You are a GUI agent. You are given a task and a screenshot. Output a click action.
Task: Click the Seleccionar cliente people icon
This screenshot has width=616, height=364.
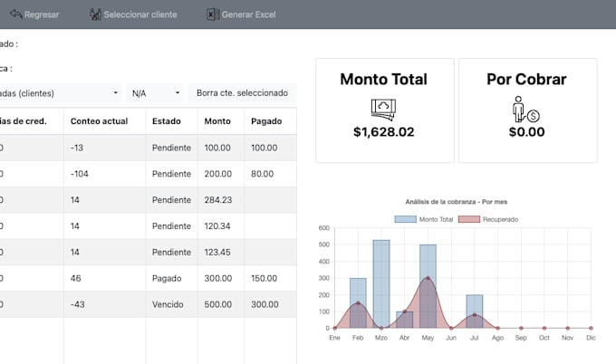95,14
